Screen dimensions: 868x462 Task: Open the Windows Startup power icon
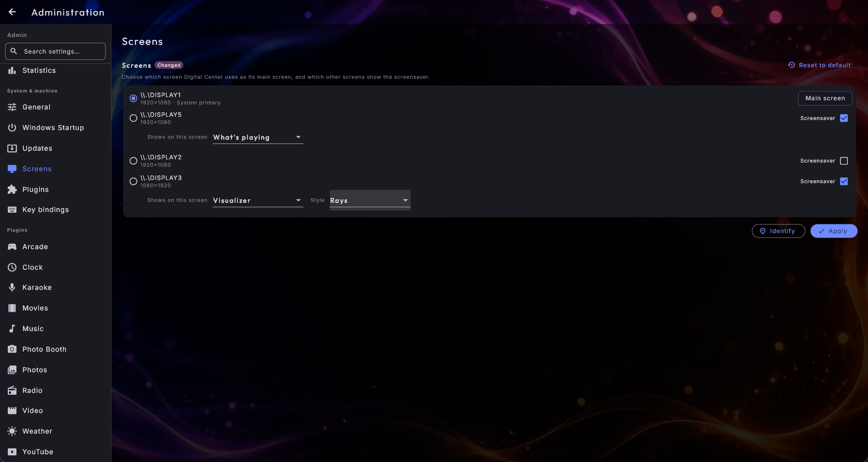12,128
